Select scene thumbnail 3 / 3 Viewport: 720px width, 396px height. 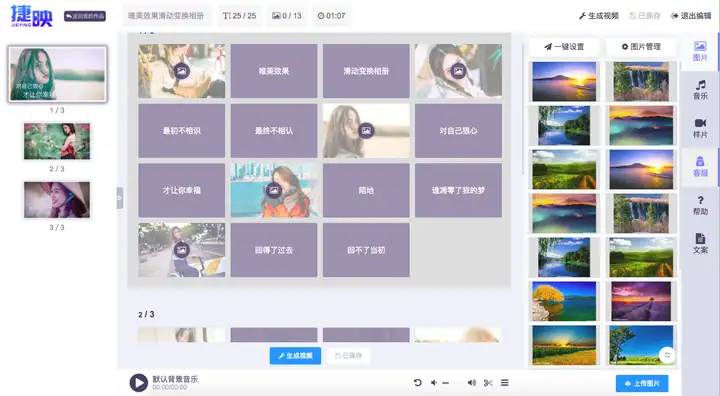click(x=57, y=200)
